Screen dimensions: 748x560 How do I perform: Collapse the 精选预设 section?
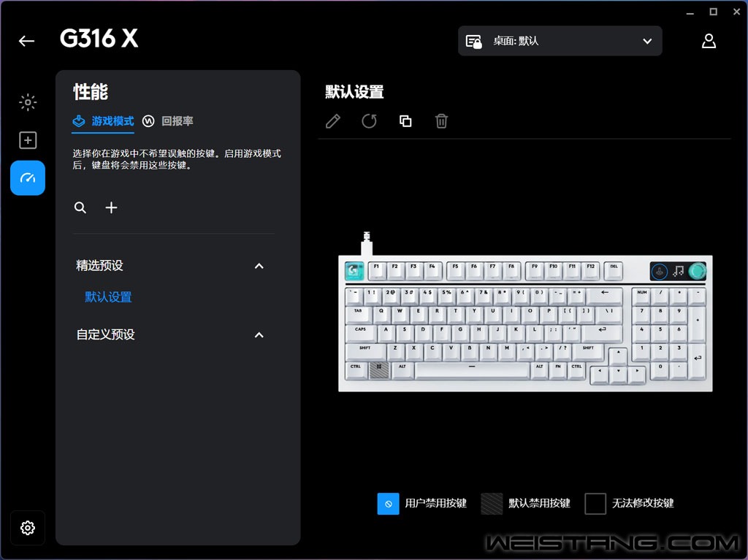tap(259, 266)
